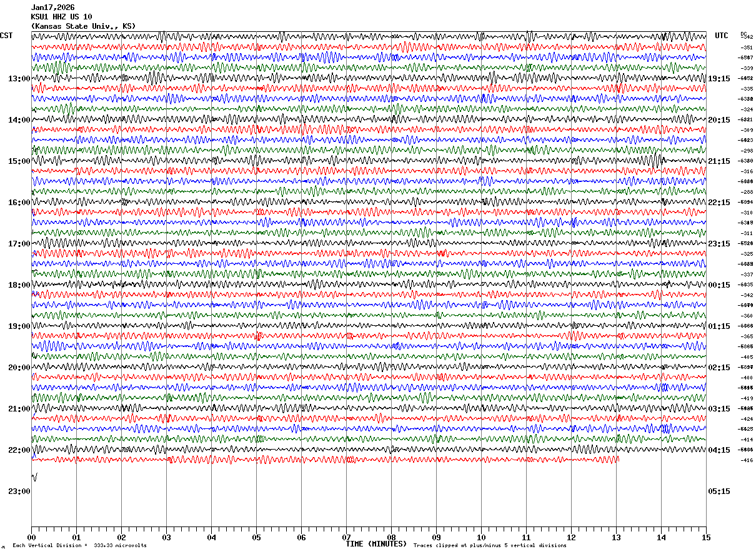This screenshot has width=756, height=554.
Task: Click the 20:15 UTC time label
Action: (x=719, y=120)
